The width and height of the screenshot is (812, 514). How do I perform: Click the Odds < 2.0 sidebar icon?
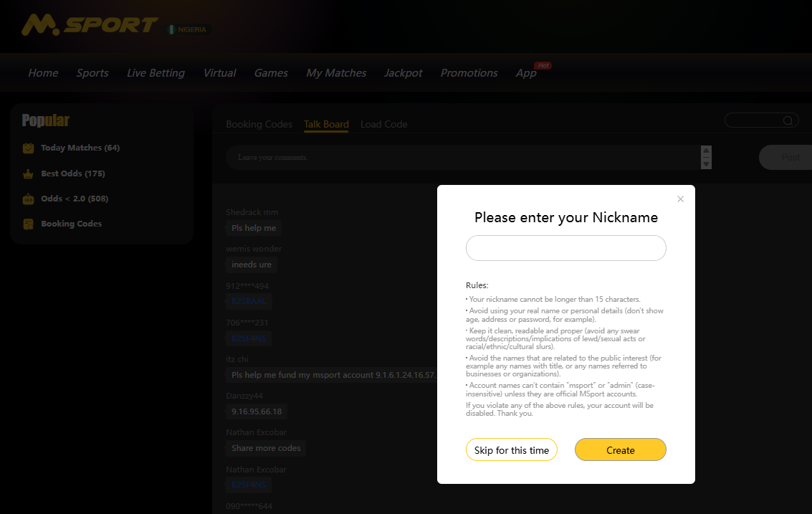(29, 199)
